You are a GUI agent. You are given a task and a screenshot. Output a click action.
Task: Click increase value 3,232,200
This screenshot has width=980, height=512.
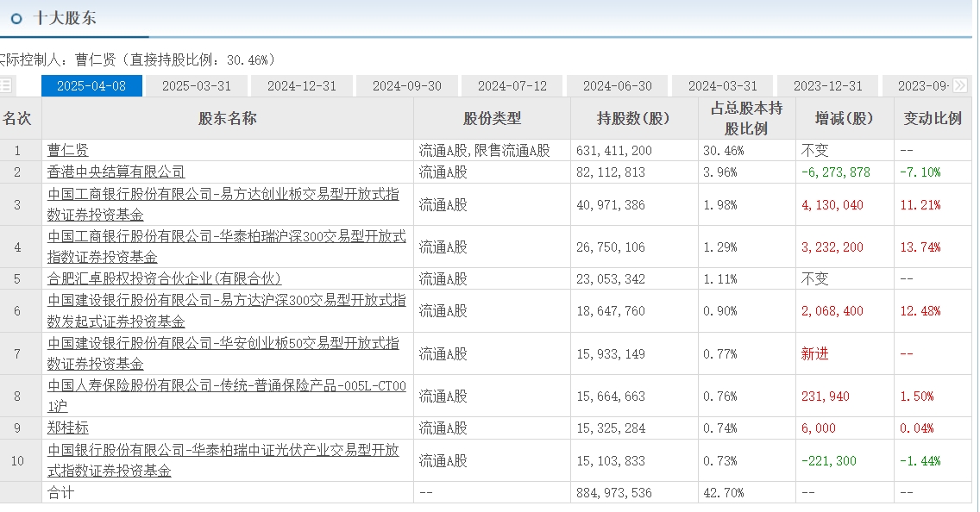[x=832, y=247]
